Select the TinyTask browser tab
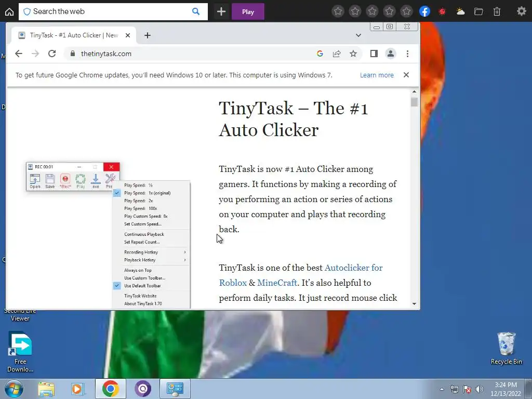The width and height of the screenshot is (532, 399). (x=74, y=35)
